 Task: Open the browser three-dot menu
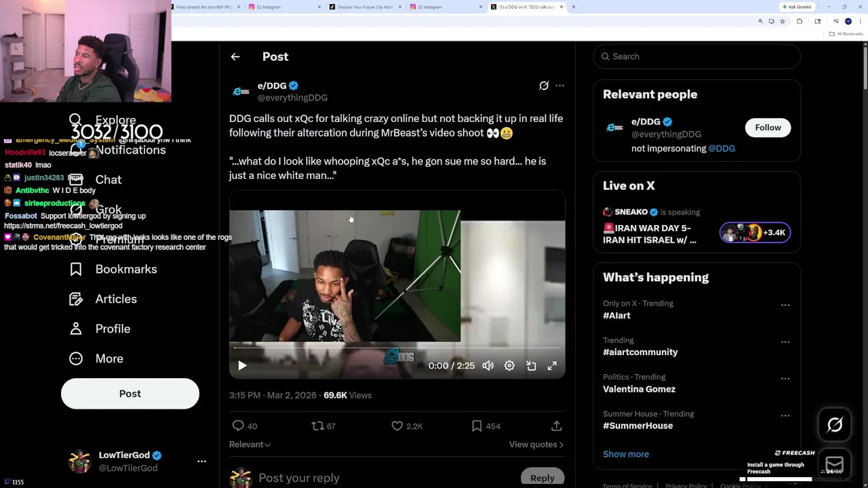coord(860,22)
